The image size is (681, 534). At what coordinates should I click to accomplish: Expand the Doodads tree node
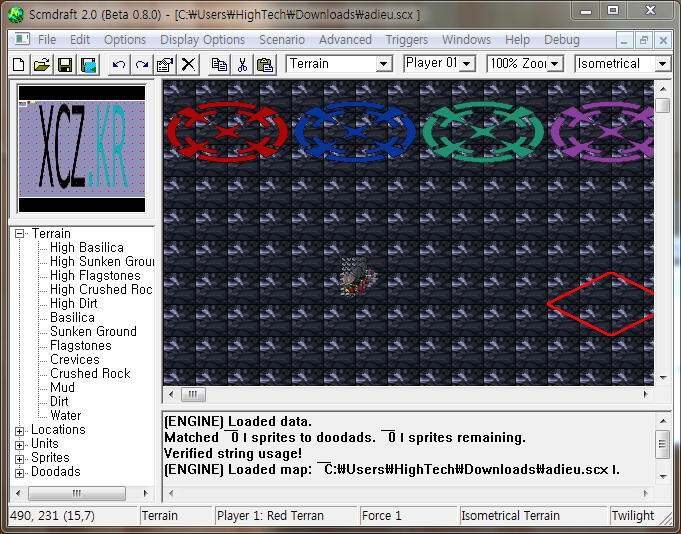[x=19, y=473]
